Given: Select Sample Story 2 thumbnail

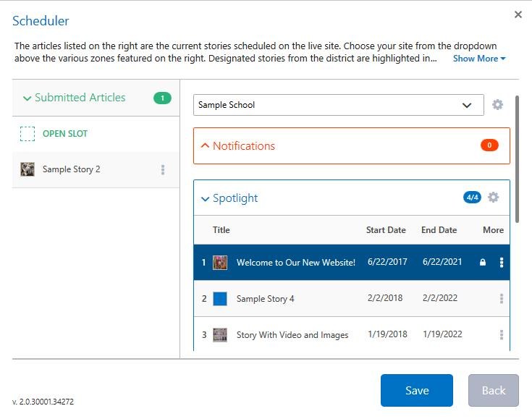Looking at the screenshot, I should (x=28, y=169).
